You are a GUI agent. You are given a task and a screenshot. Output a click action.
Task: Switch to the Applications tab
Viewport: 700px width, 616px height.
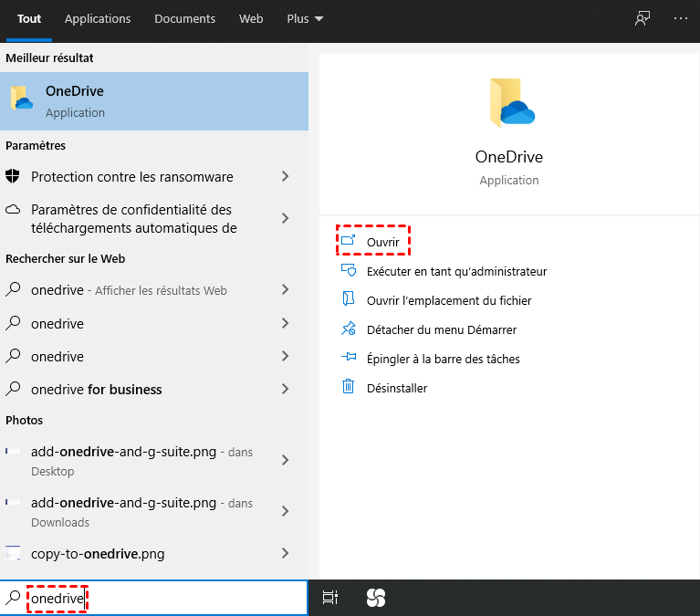[98, 18]
